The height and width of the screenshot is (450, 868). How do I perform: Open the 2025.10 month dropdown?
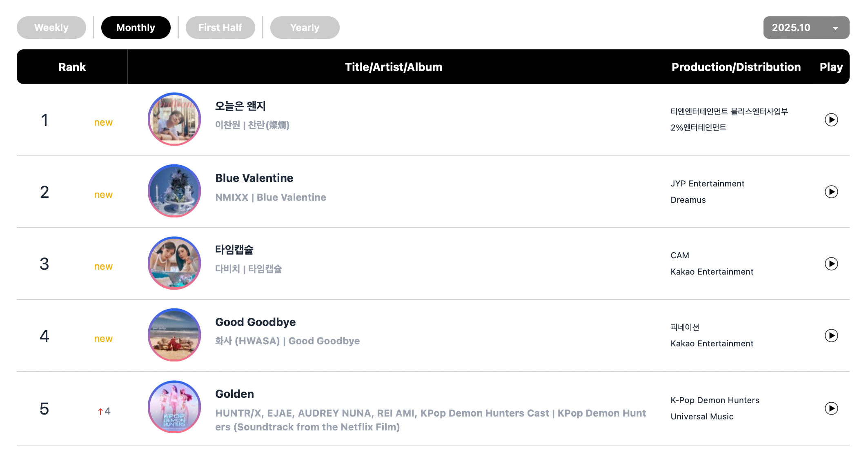click(x=806, y=28)
